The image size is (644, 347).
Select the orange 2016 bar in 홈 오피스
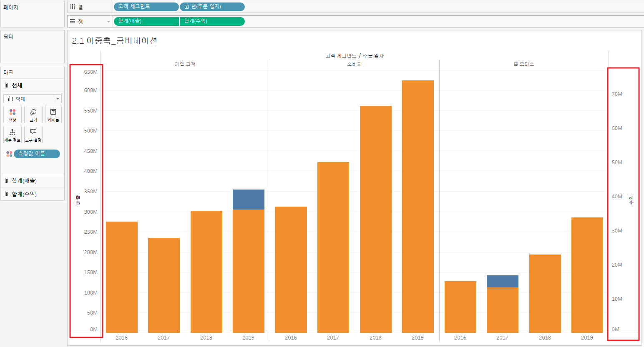point(460,307)
